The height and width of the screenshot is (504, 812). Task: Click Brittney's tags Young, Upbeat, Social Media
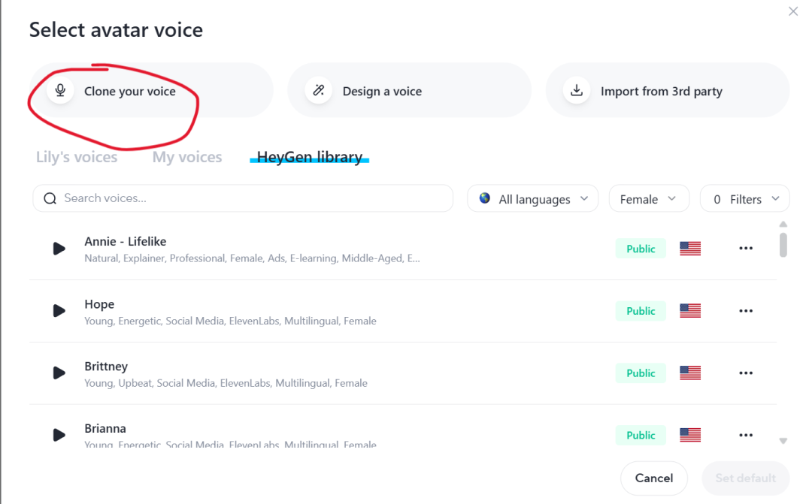[226, 383]
